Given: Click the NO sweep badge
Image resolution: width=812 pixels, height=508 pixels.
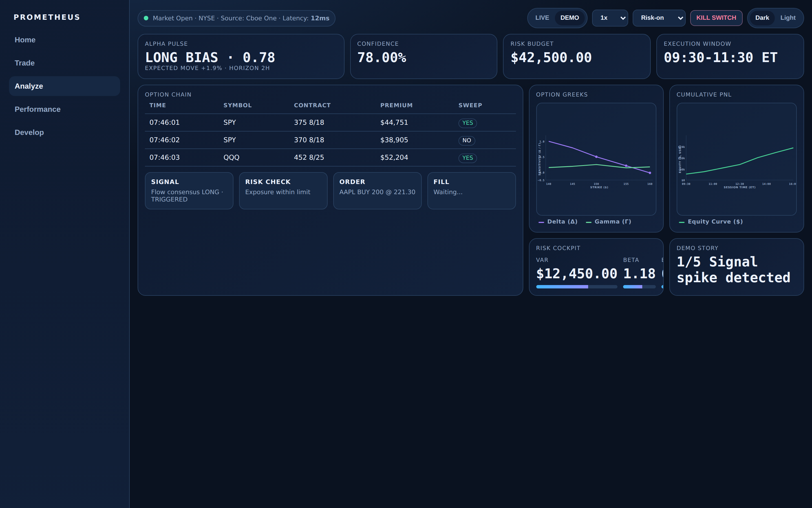Looking at the screenshot, I should tap(467, 141).
